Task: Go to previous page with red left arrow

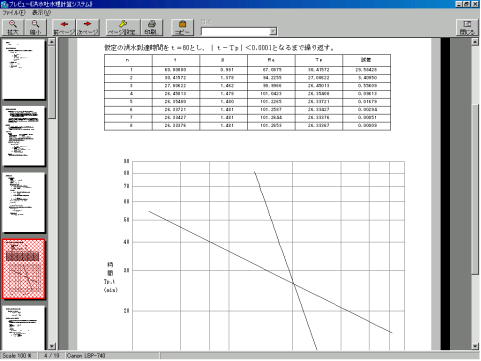Action: 64,27
